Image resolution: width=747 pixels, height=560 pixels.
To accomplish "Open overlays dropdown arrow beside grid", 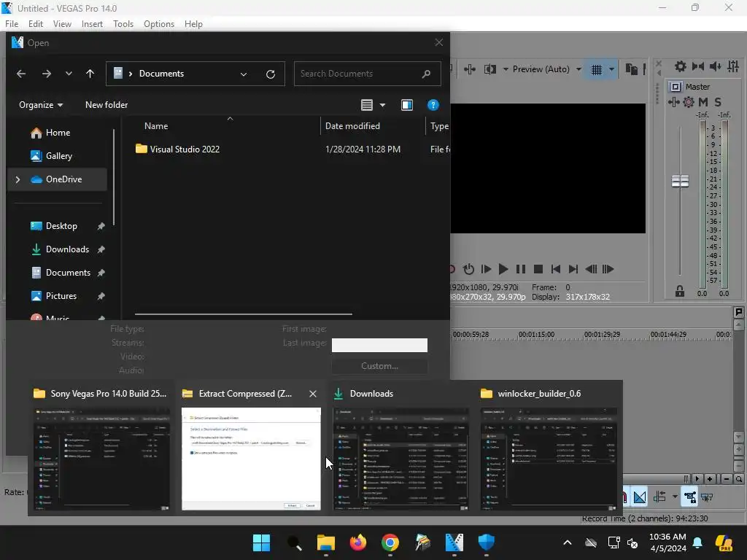I will click(612, 70).
